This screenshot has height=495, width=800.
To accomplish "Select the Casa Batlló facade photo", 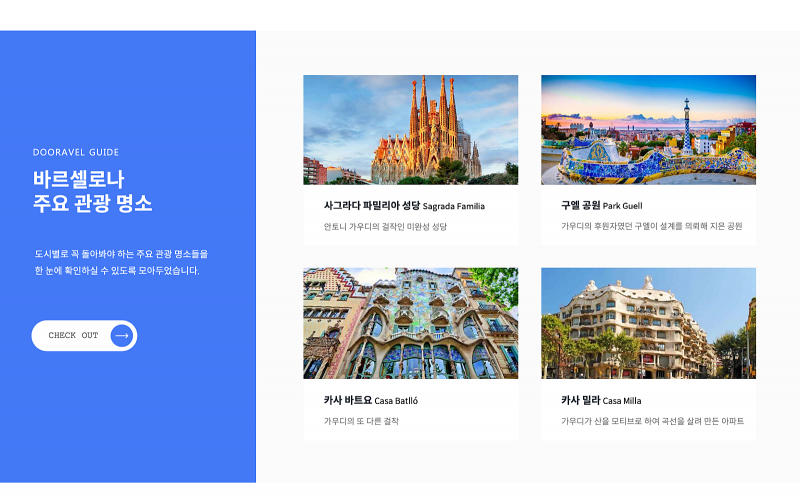I will pyautogui.click(x=410, y=323).
